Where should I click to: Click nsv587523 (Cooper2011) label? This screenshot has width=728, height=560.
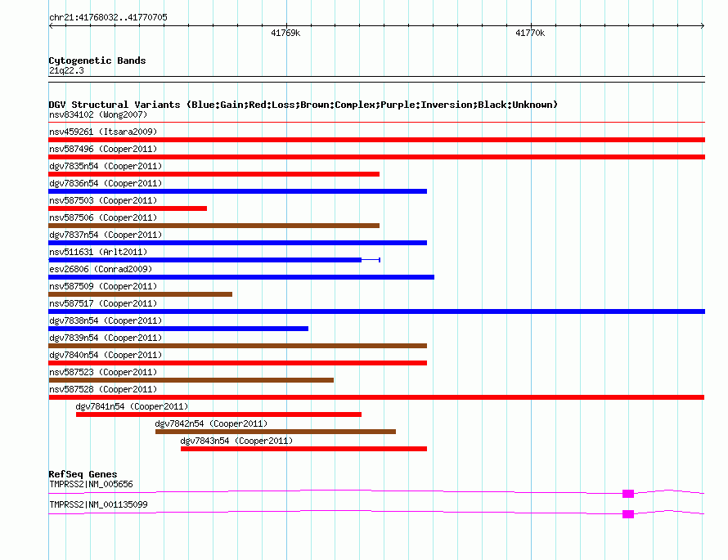(x=103, y=372)
